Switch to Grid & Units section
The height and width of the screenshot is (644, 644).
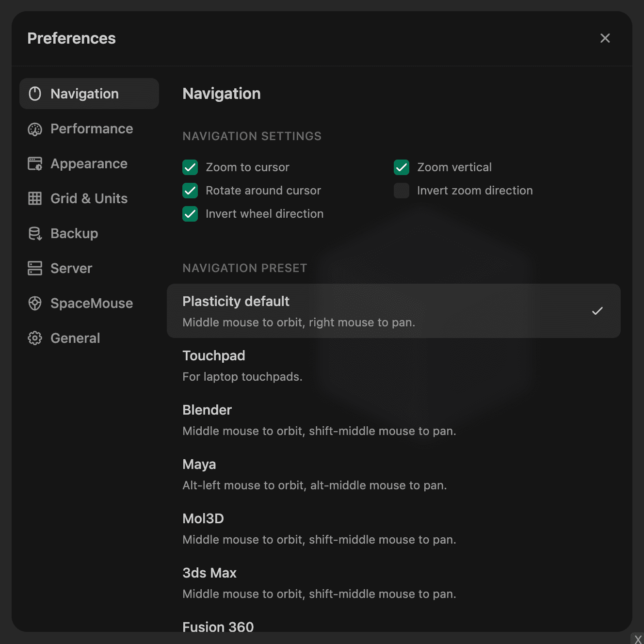tap(89, 198)
